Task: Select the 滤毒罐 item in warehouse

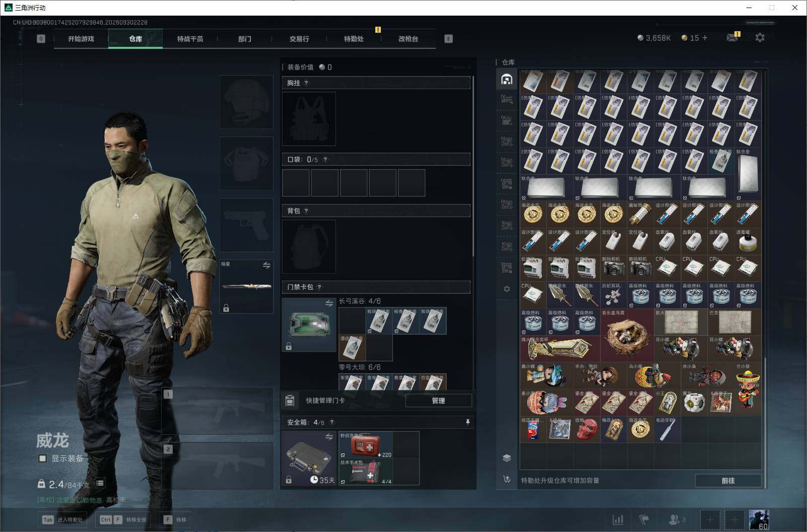Action: point(748,241)
